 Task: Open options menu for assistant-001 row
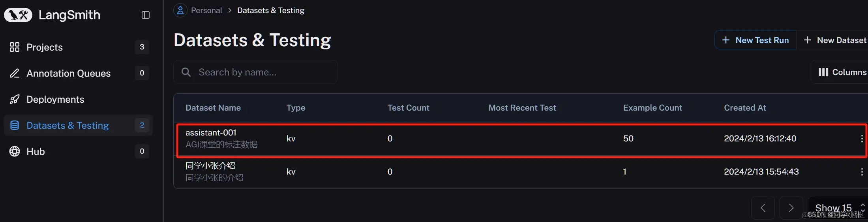862,139
